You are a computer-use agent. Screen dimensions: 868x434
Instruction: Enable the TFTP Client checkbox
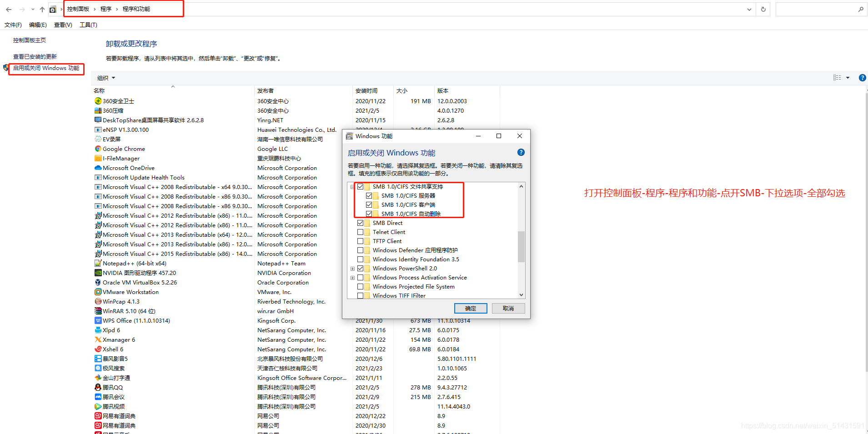[361, 241]
